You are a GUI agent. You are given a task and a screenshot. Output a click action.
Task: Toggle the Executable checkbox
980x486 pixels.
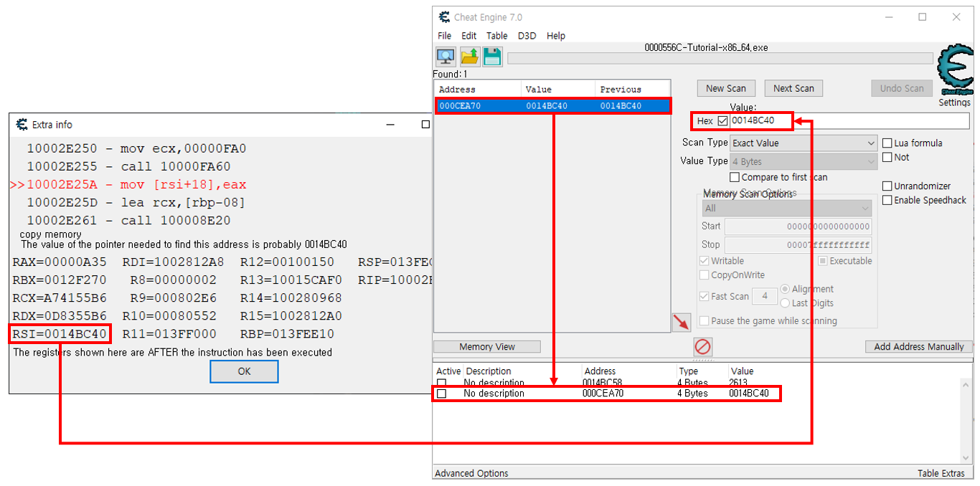[823, 261]
